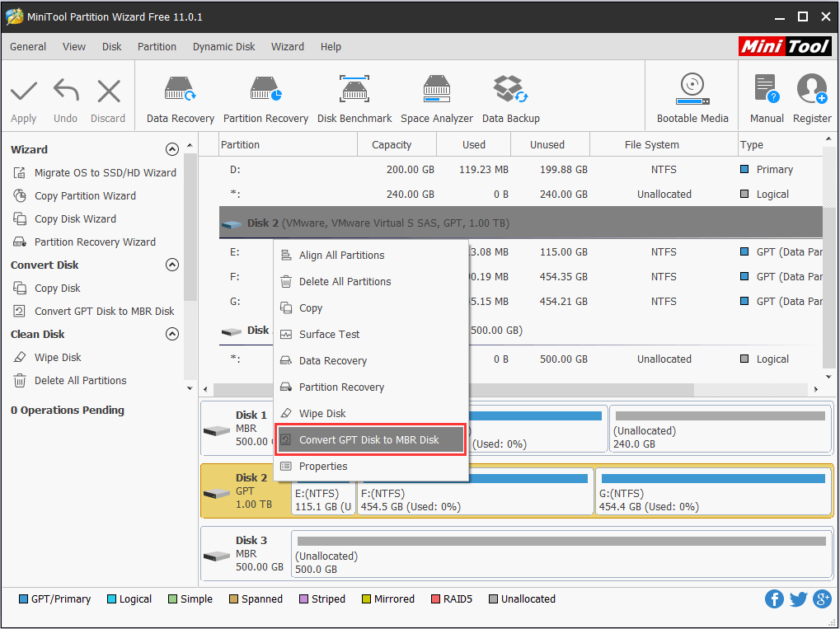Open the Facebook share icon
This screenshot has height=629, width=840.
point(774,599)
